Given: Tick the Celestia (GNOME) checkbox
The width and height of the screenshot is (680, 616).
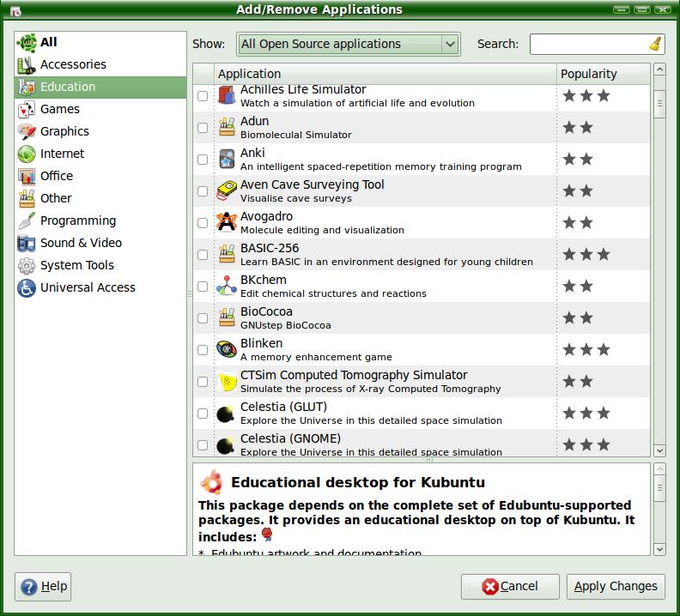Looking at the screenshot, I should pyautogui.click(x=203, y=445).
